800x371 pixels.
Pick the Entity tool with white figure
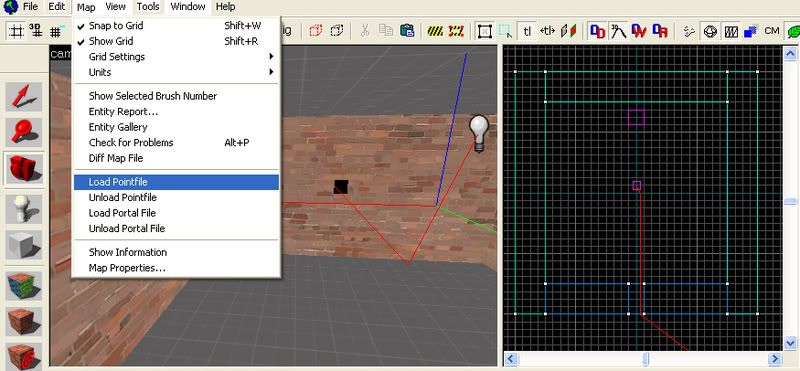pyautogui.click(x=23, y=209)
